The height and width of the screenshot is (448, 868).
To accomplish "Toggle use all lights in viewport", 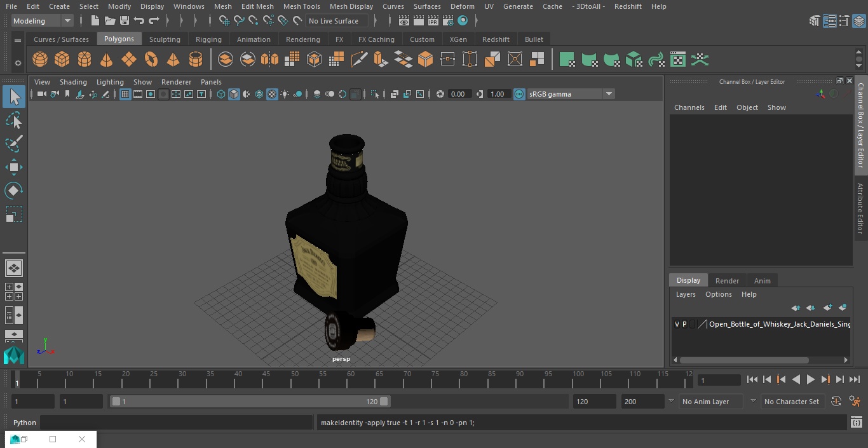I will pyautogui.click(x=285, y=94).
